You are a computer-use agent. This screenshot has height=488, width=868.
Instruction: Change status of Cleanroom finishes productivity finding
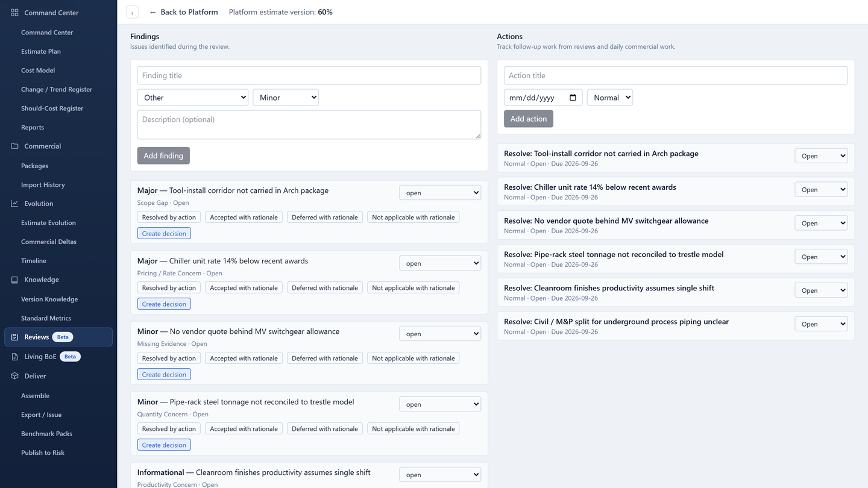[x=440, y=475]
